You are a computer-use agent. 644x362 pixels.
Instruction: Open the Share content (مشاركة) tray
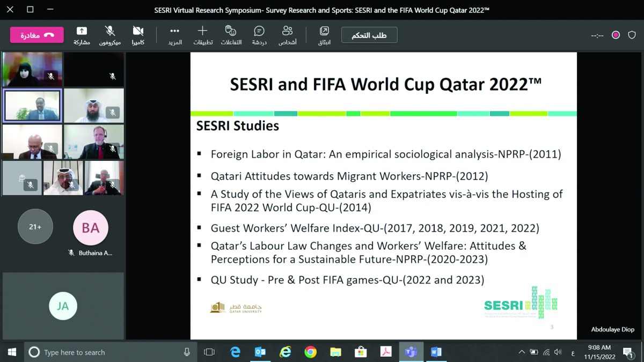82,35
